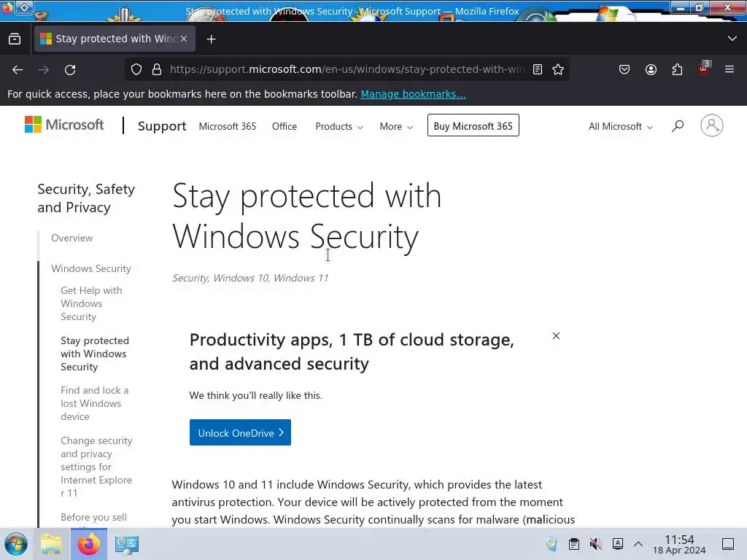This screenshot has width=747, height=560.
Task: Open Change security and privacy settings item
Action: coord(97,467)
